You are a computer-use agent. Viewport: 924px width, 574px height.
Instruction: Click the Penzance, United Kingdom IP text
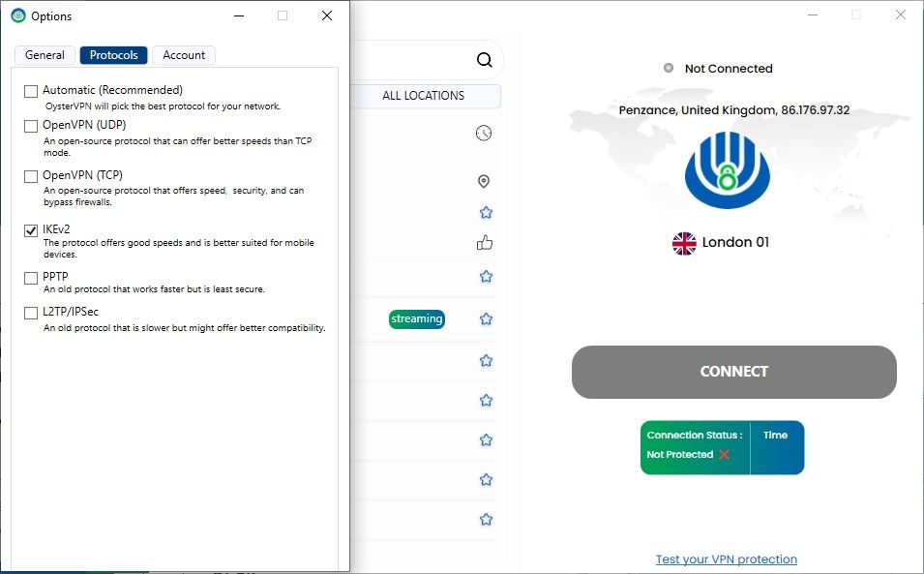pos(734,110)
